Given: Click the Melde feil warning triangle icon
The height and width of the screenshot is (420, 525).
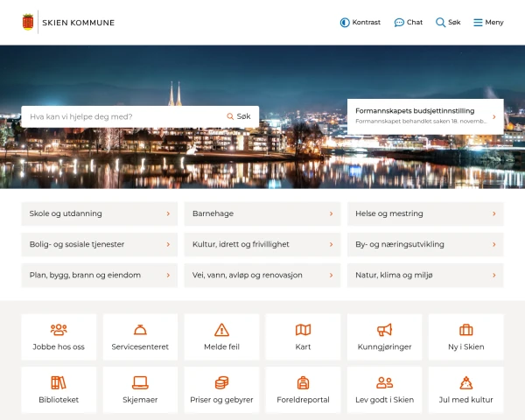Looking at the screenshot, I should pos(221,330).
